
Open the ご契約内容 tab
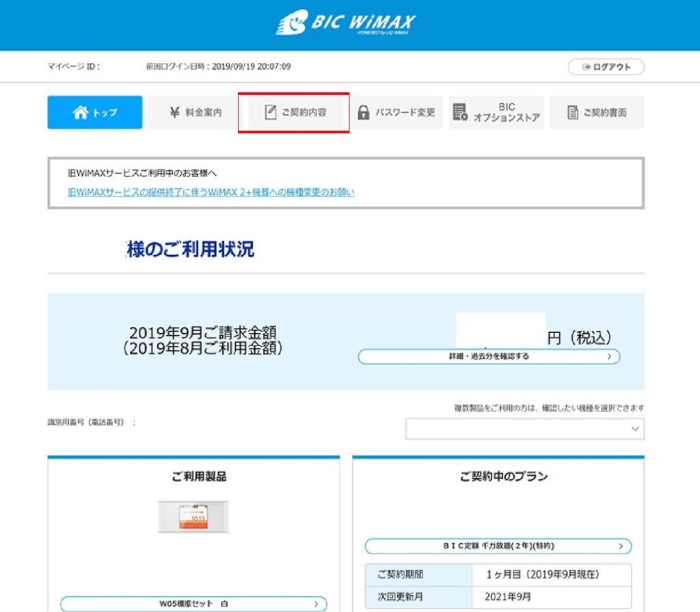294,112
